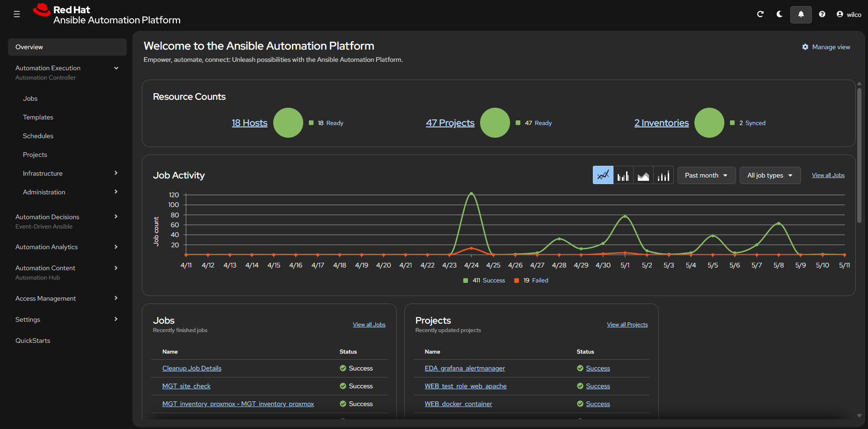Open Projects in the sidebar
The height and width of the screenshot is (429, 868).
pyautogui.click(x=35, y=155)
